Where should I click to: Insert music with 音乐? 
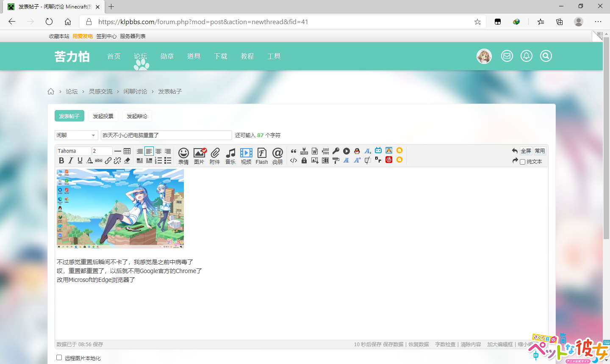point(230,156)
